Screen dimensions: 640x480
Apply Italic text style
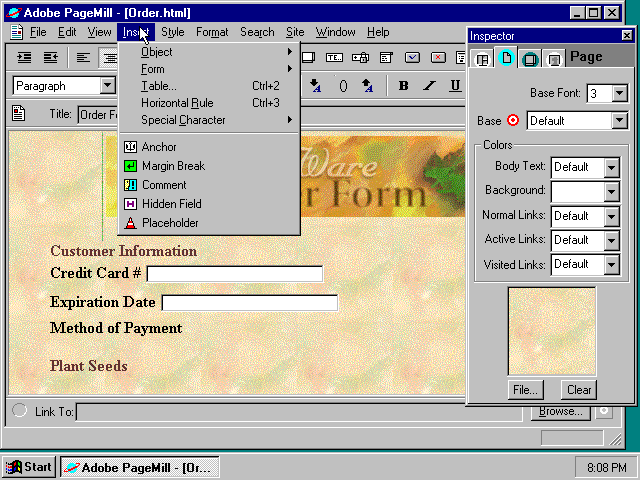point(430,86)
